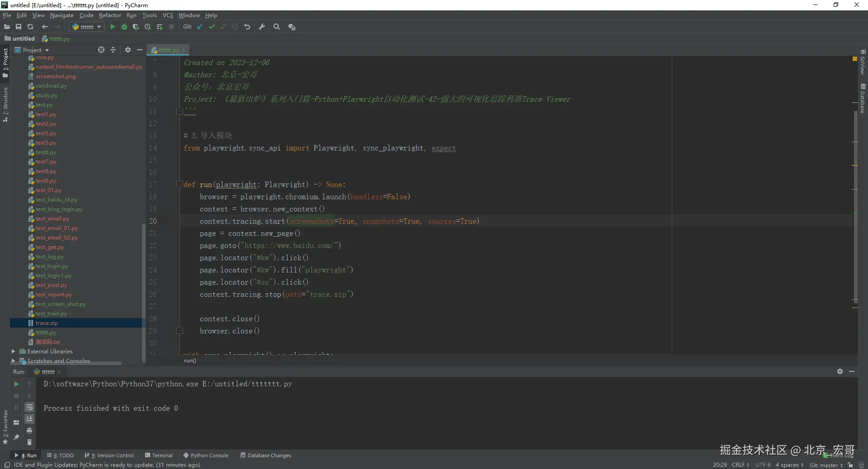Update project using the blue Git arrow

pyautogui.click(x=200, y=27)
